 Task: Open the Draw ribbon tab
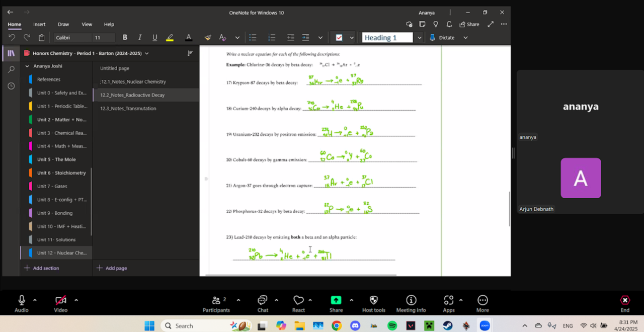pyautogui.click(x=63, y=24)
